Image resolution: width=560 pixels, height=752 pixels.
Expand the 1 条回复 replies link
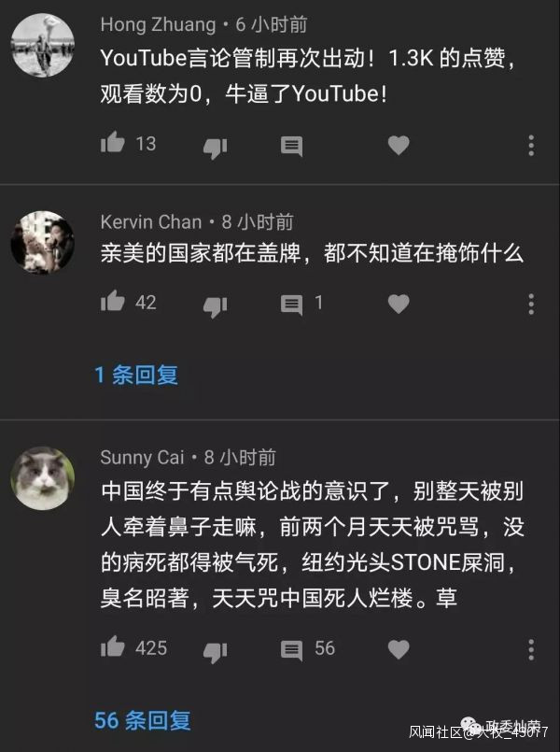[136, 375]
